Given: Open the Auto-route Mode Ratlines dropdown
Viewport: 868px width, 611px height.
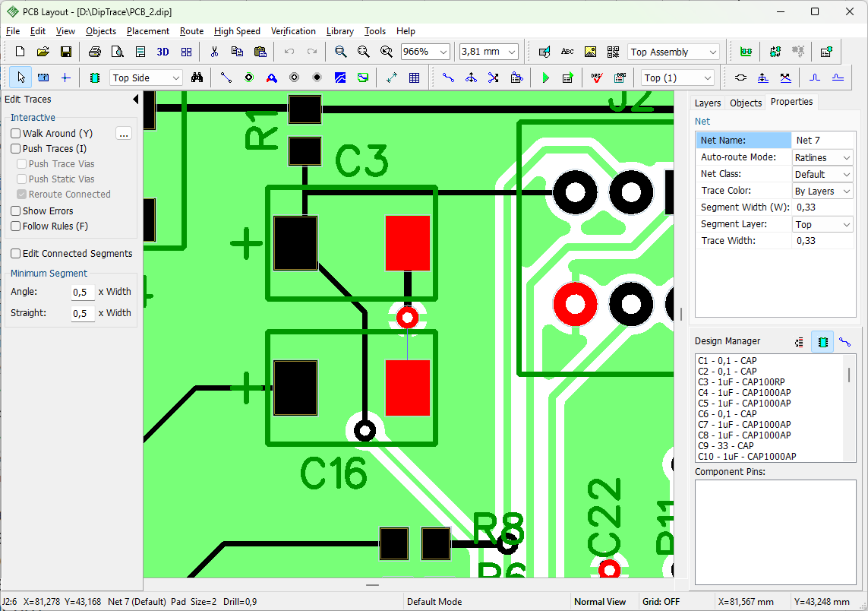Looking at the screenshot, I should (x=822, y=158).
